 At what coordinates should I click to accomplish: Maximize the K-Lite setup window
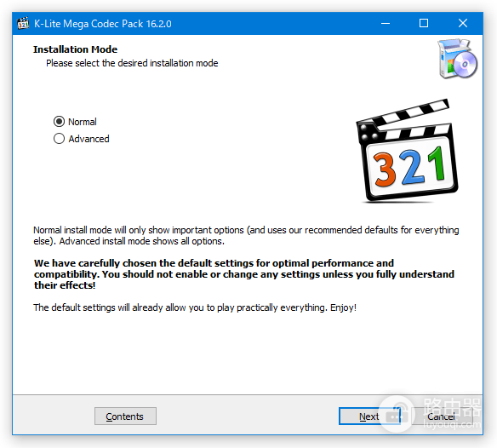click(424, 24)
